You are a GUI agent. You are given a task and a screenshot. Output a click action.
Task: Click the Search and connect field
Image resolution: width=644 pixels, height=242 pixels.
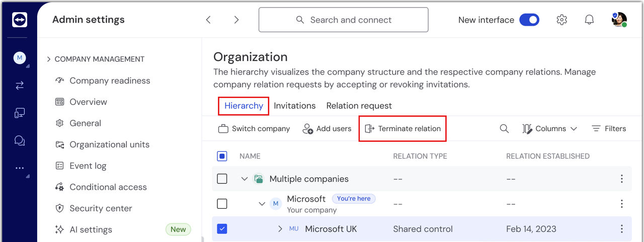tap(344, 20)
